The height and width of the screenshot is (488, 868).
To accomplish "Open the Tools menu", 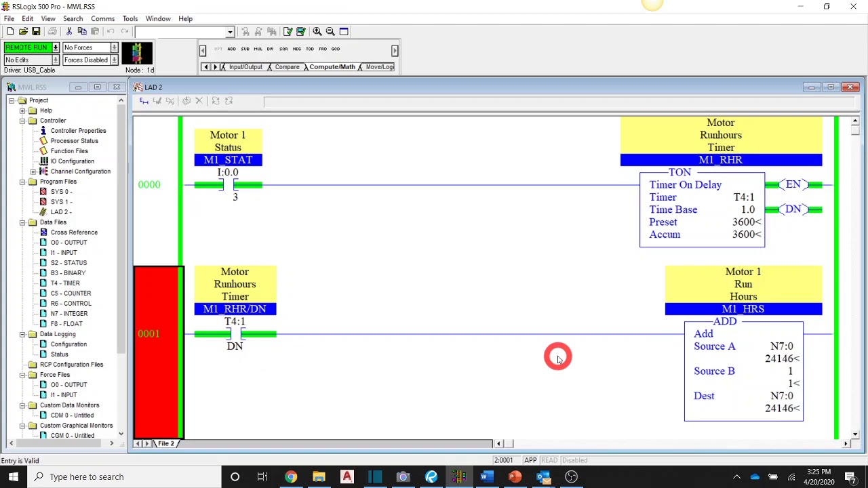I will (x=130, y=18).
